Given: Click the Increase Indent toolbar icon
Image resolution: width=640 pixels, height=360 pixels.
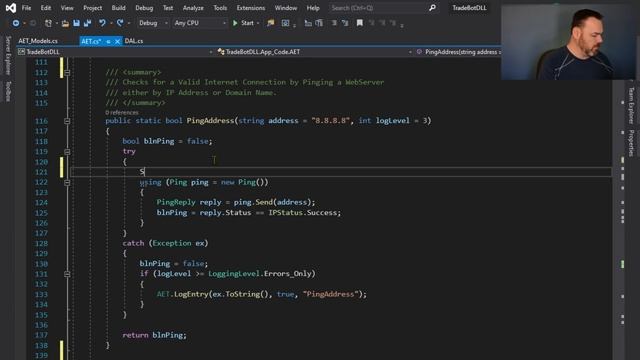Looking at the screenshot, I should point(319,23).
